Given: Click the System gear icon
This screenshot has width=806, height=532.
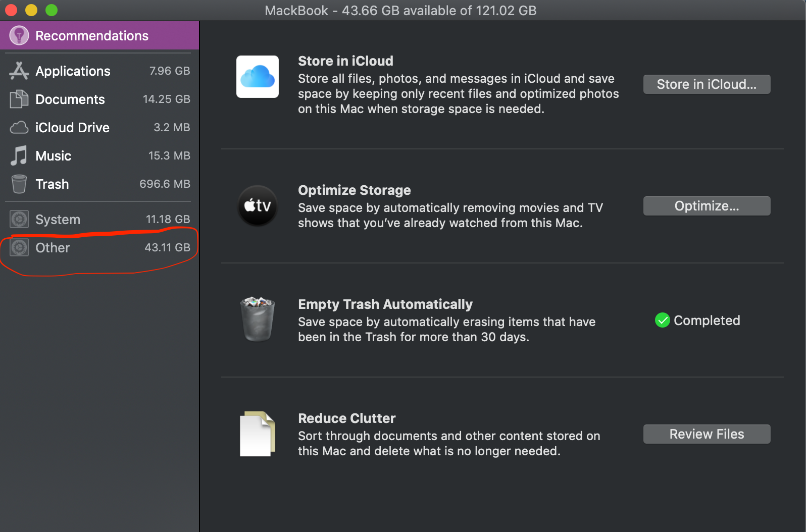Looking at the screenshot, I should [x=19, y=220].
